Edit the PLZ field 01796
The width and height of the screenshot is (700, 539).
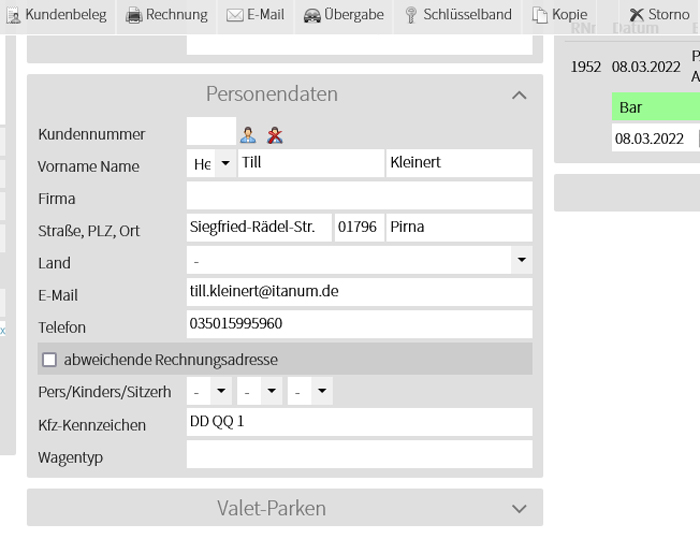pyautogui.click(x=359, y=228)
